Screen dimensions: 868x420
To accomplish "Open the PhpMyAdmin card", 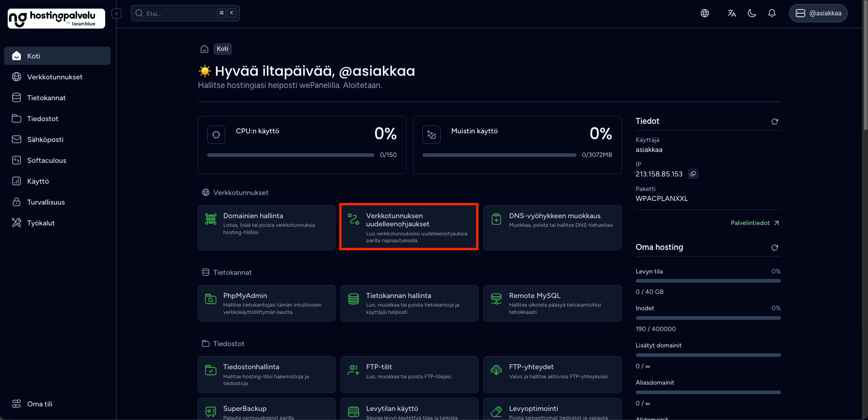I will coord(267,303).
